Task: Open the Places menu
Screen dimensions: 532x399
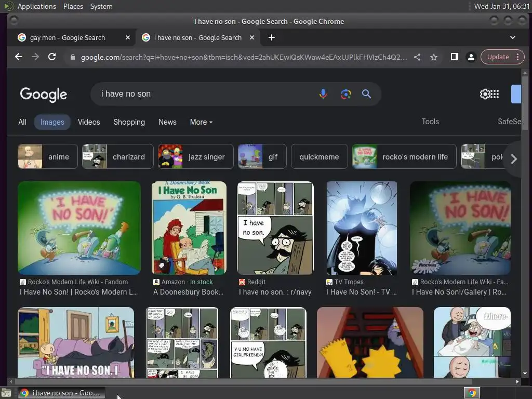Action: pyautogui.click(x=73, y=6)
